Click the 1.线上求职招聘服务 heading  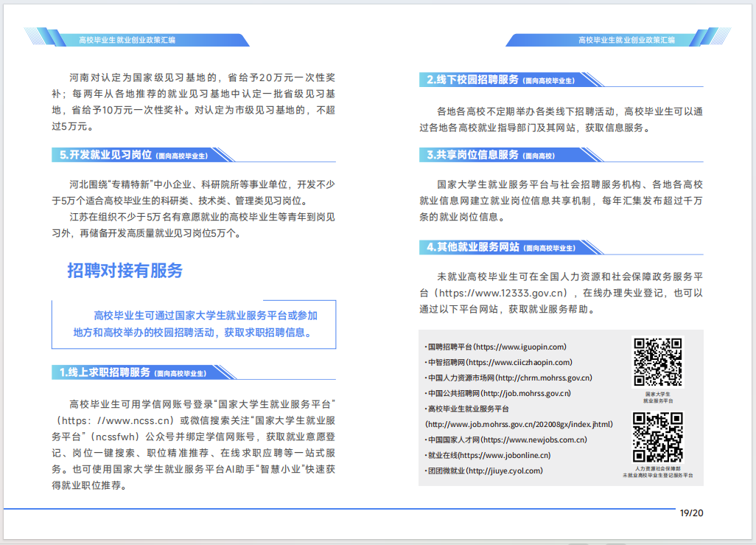105,372
